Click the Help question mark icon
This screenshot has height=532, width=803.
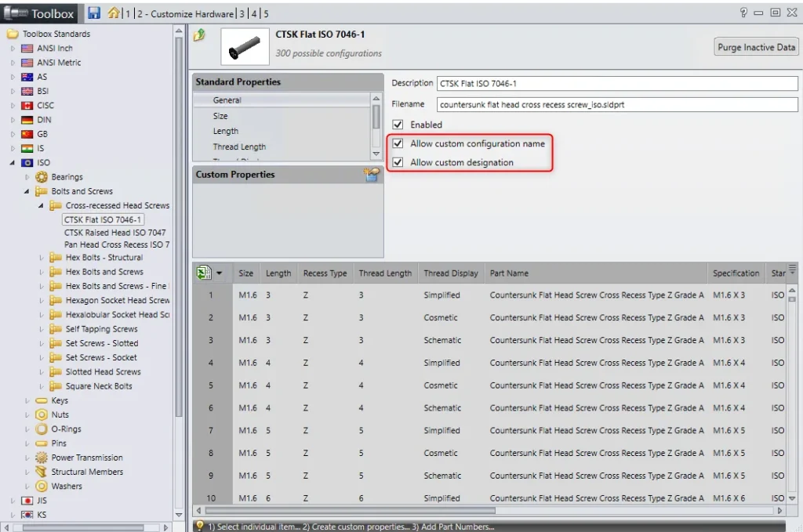click(743, 13)
